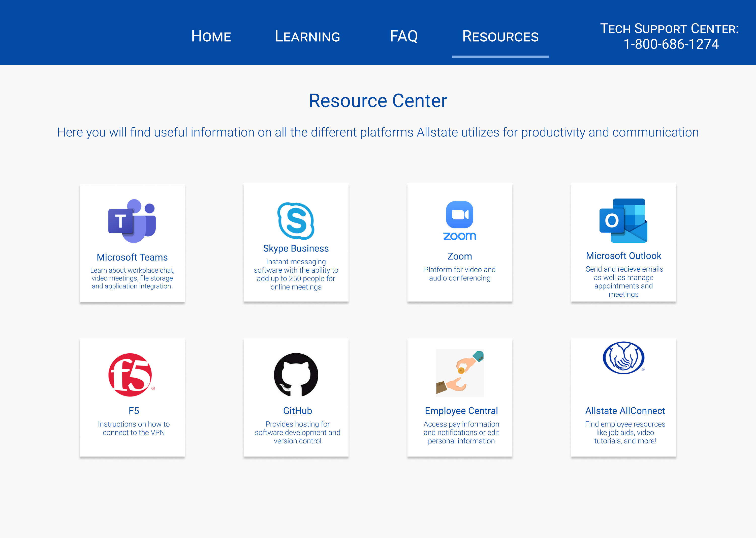Click the Resource Center page heading
The width and height of the screenshot is (756, 538).
pos(378,101)
